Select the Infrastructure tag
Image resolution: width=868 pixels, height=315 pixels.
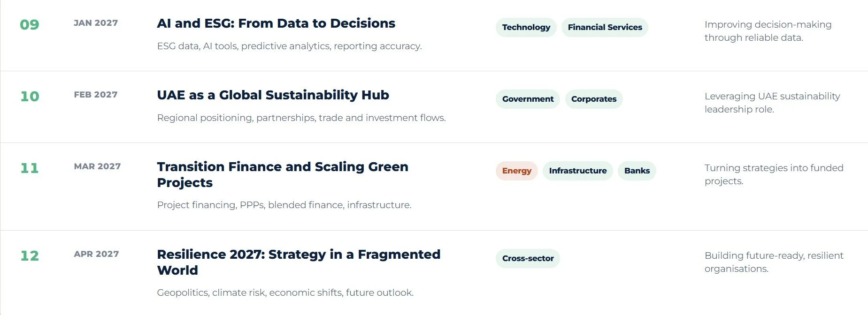(x=577, y=171)
